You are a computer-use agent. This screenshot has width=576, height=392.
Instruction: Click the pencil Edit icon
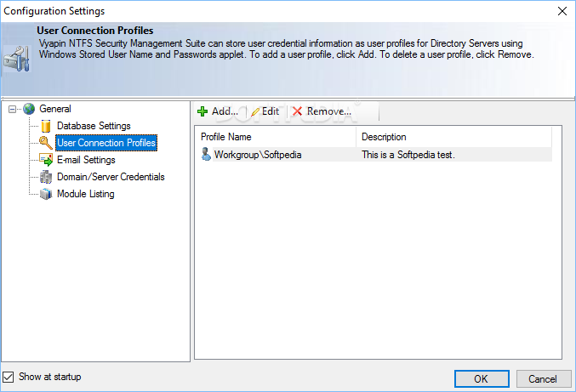pyautogui.click(x=255, y=111)
